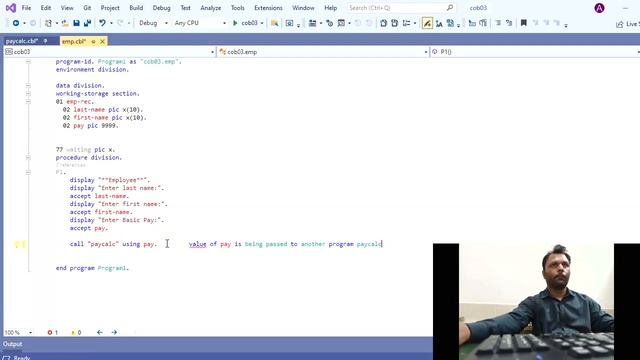
Task: Switch to the paycalc.cbl tab
Action: pos(22,41)
